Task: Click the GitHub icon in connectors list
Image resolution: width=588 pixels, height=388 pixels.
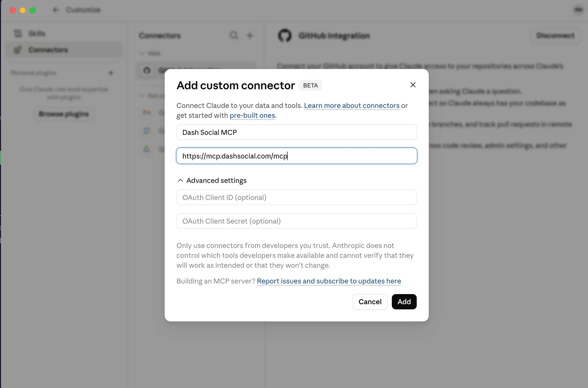Action: (x=147, y=71)
